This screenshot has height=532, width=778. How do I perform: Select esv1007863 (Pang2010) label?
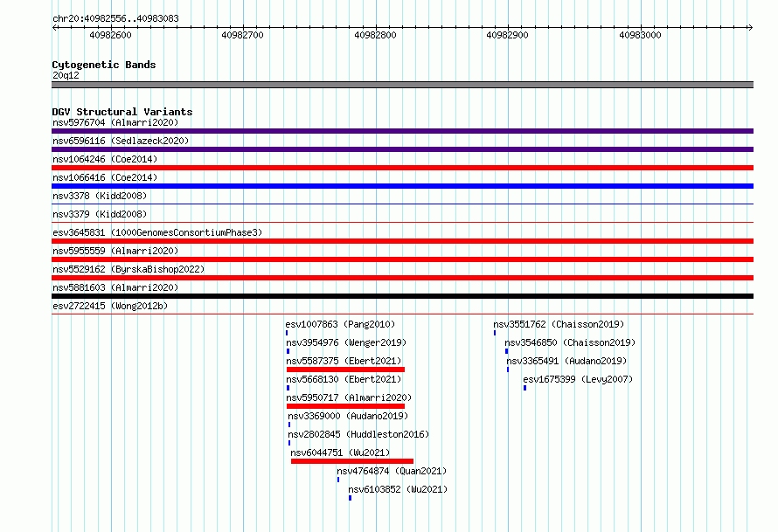click(340, 324)
